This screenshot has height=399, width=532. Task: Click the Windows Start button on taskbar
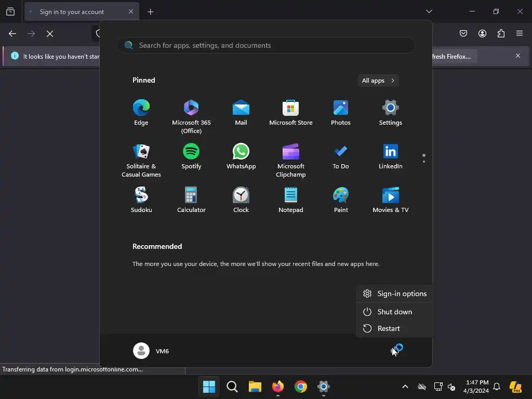(x=209, y=387)
